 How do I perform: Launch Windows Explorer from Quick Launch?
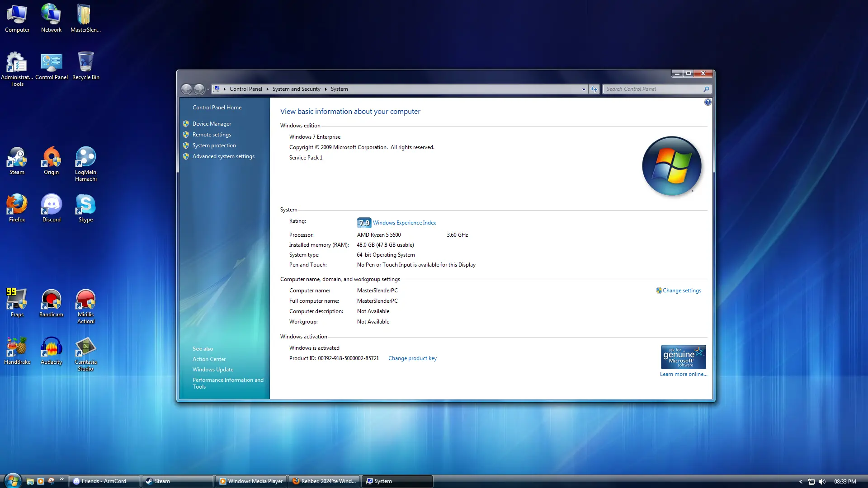(30, 482)
